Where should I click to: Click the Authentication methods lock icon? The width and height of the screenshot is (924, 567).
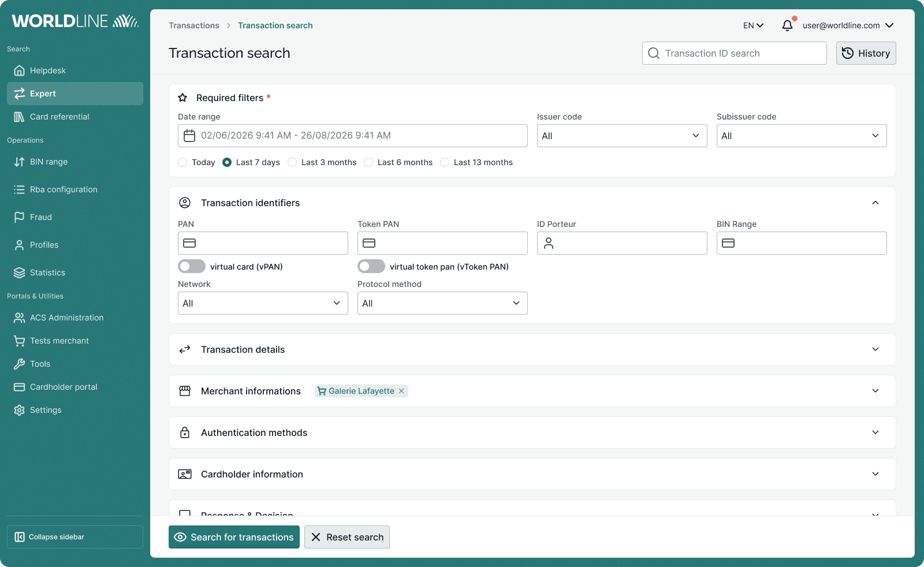point(185,432)
